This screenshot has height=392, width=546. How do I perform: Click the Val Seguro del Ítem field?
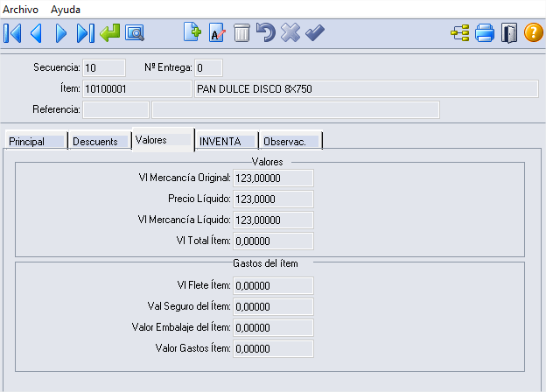273,306
